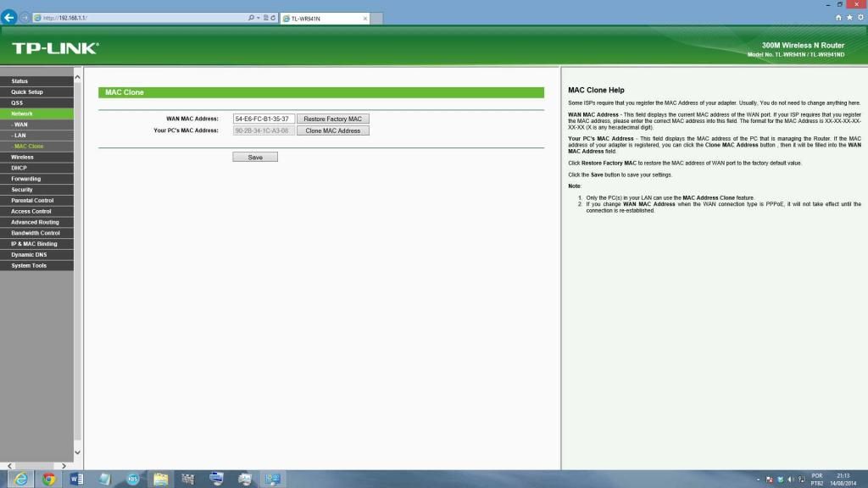Image resolution: width=868 pixels, height=488 pixels.
Task: Expand the IP & MAC Binding section
Action: 36,243
